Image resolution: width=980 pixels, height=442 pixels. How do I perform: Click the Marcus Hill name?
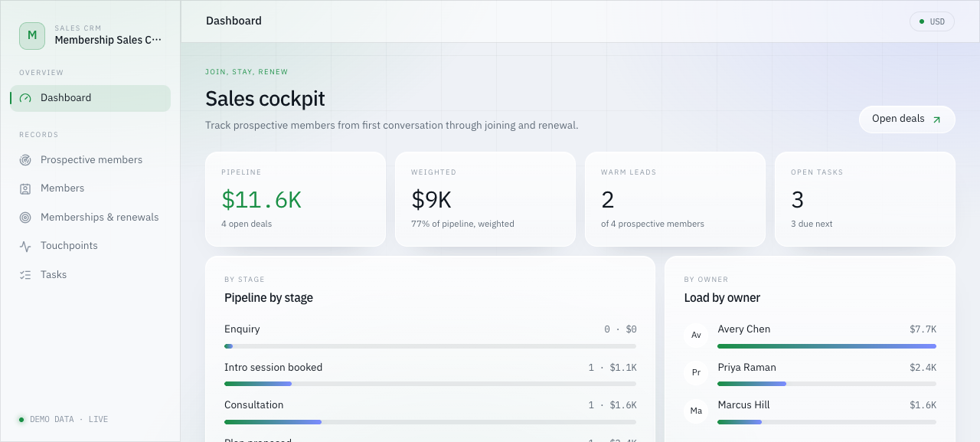pyautogui.click(x=744, y=405)
